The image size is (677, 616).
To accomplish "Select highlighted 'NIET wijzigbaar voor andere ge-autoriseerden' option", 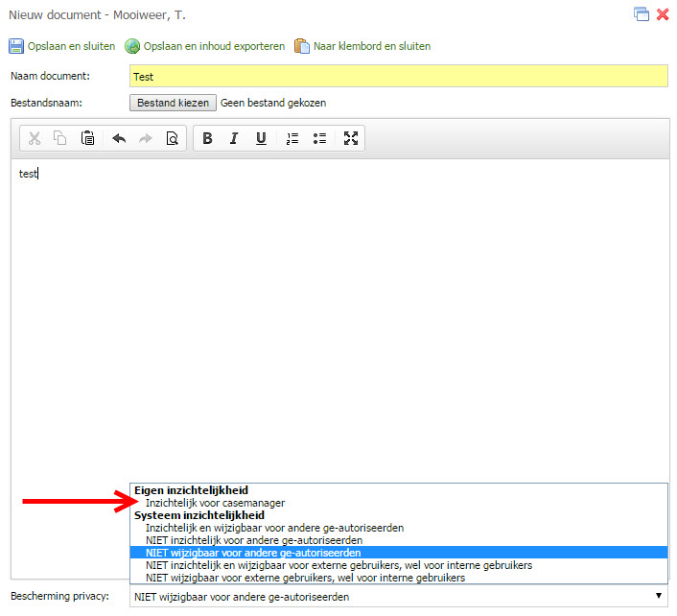I will (x=399, y=553).
